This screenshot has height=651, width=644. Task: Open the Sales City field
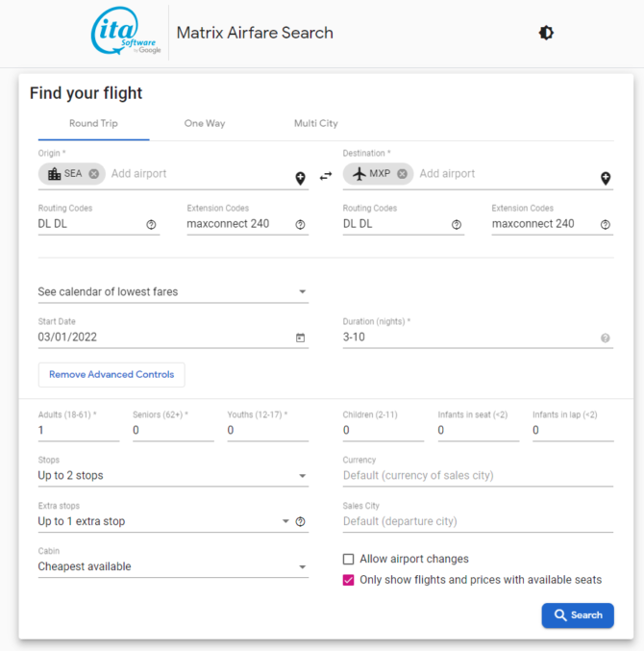pyautogui.click(x=478, y=521)
